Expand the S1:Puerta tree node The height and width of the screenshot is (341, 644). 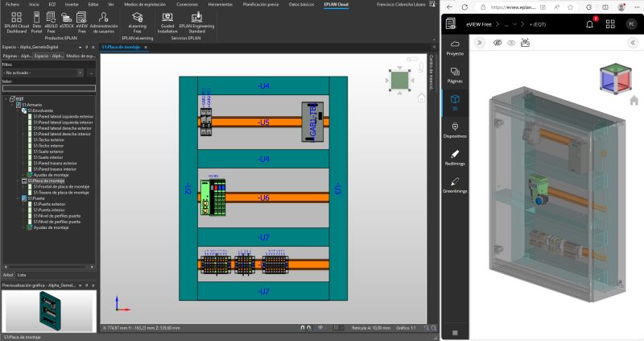tap(18, 198)
